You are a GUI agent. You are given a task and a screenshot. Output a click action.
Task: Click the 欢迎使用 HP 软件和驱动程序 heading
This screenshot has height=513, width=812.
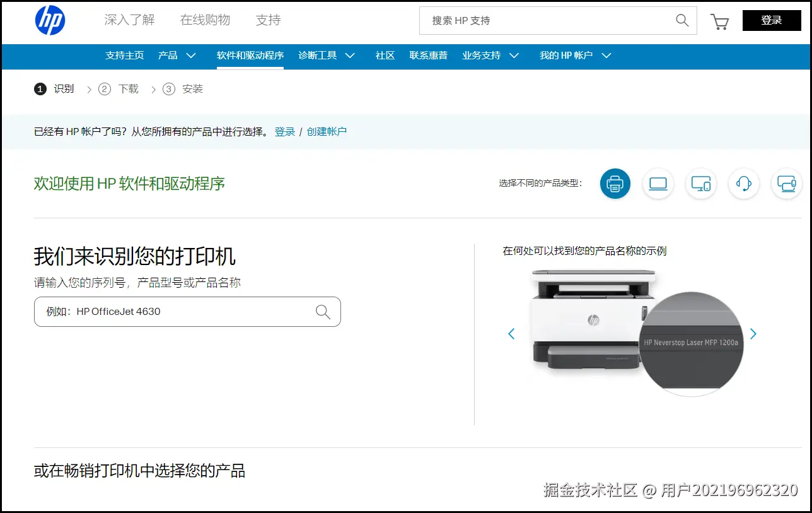pos(129,184)
